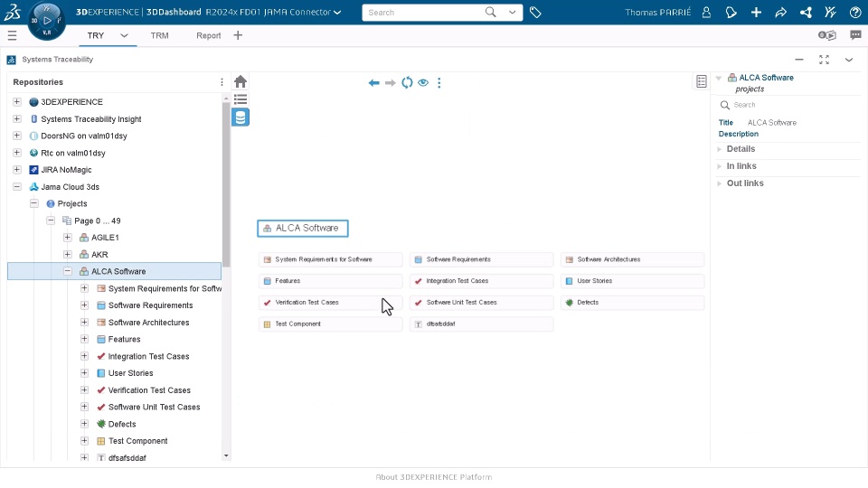Toggle the properties panel icon

[x=702, y=81]
